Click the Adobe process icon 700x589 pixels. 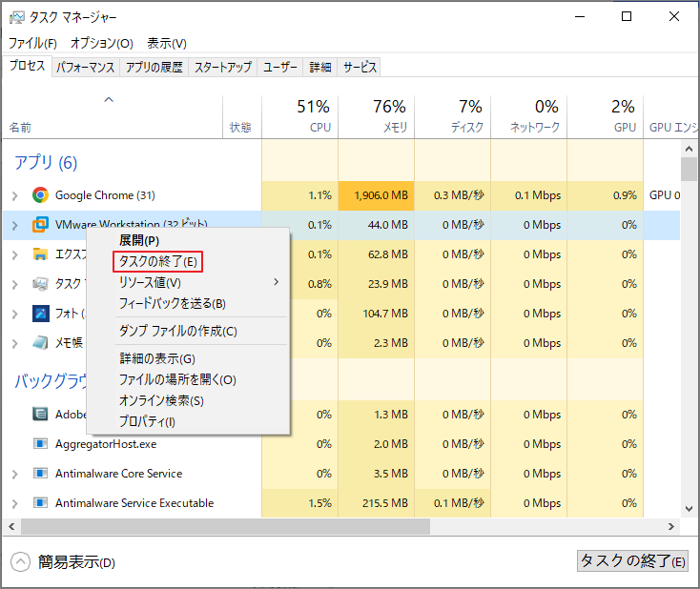40,414
